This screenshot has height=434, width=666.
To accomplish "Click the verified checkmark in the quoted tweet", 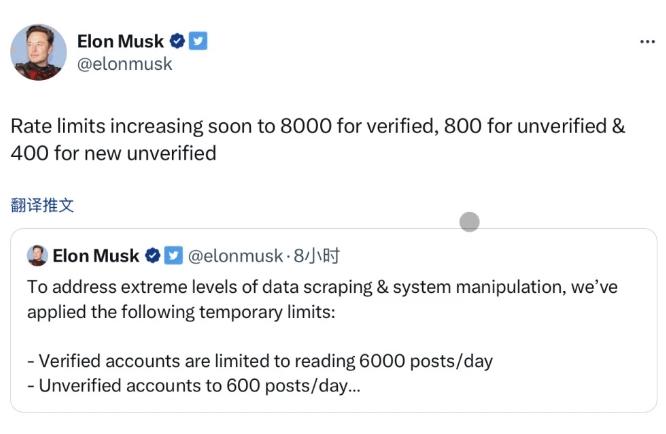I will pos(153,255).
